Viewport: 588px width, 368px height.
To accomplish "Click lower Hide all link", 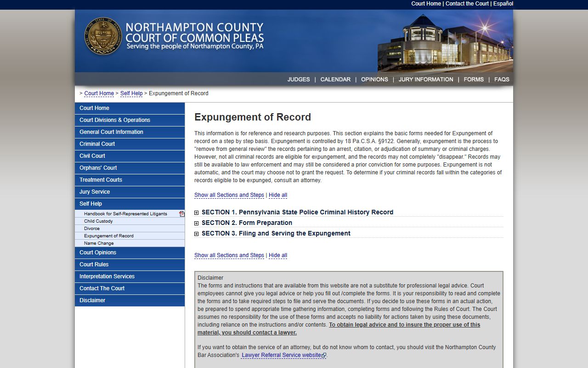I will point(278,255).
